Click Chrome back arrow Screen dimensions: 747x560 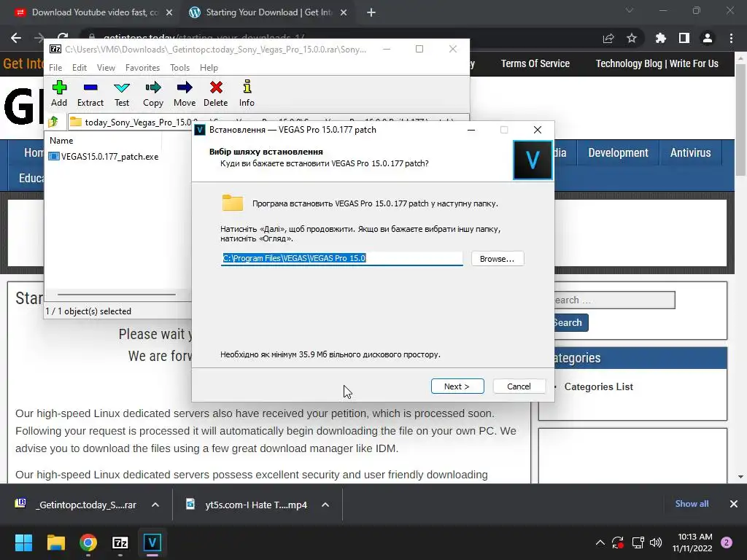click(x=16, y=38)
